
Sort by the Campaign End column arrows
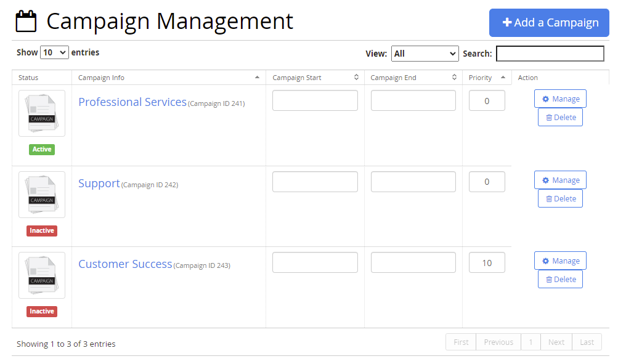tap(454, 77)
